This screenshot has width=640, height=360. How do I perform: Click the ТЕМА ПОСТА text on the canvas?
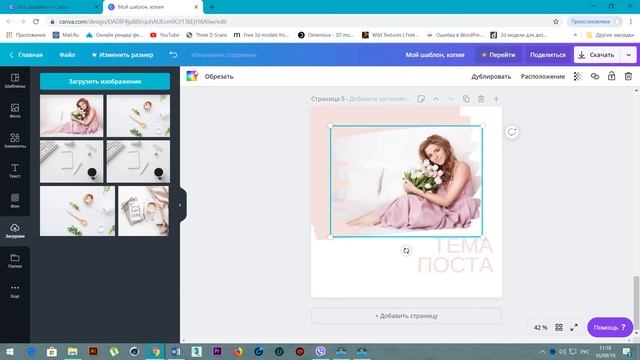(456, 255)
